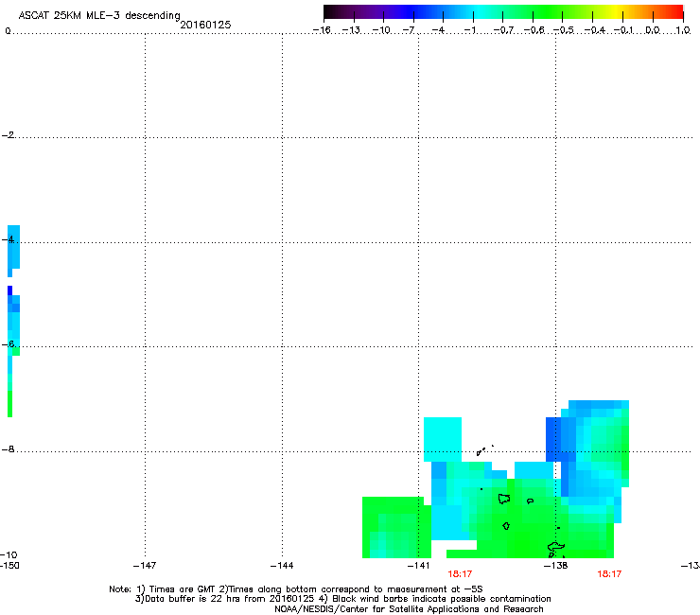
Task: Click the yellow section of the colorbar
Action: pyautogui.click(x=618, y=11)
